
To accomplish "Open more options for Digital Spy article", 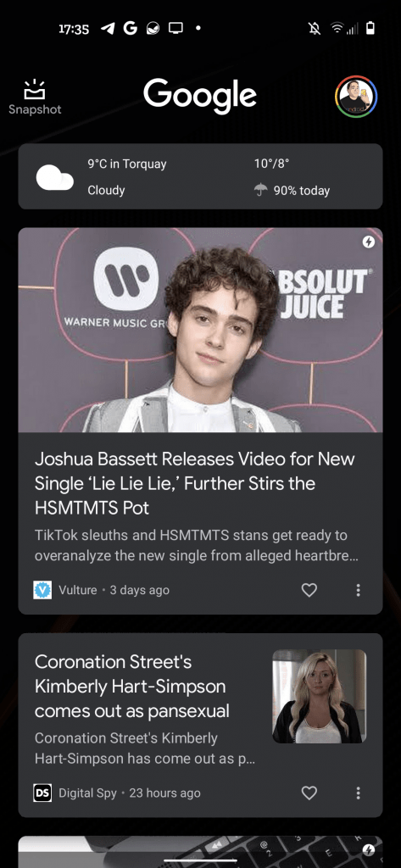I will pos(359,793).
